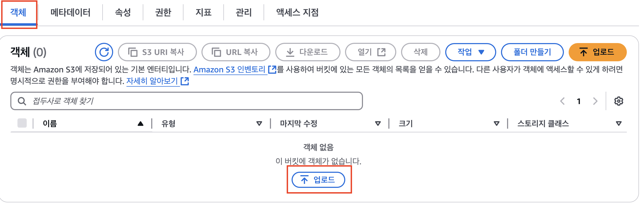Image resolution: width=644 pixels, height=214 pixels.
Task: Click the 폴더 만들기 button
Action: point(532,52)
